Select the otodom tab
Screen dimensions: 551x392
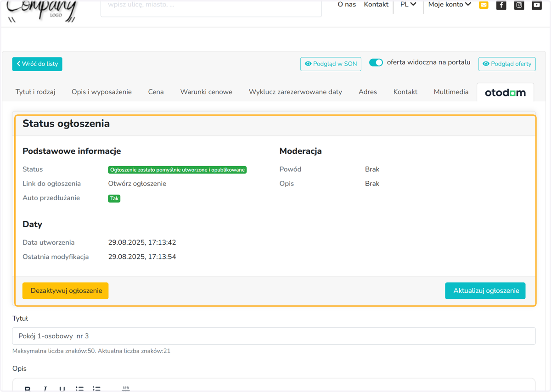506,92
